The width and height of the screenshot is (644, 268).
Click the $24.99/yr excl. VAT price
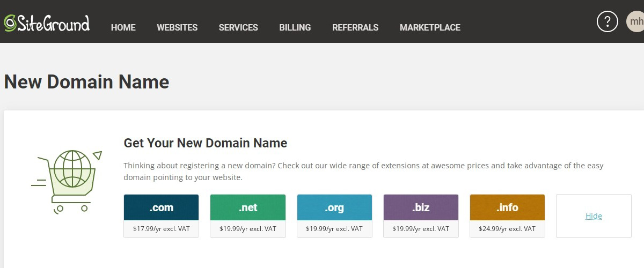click(x=507, y=229)
